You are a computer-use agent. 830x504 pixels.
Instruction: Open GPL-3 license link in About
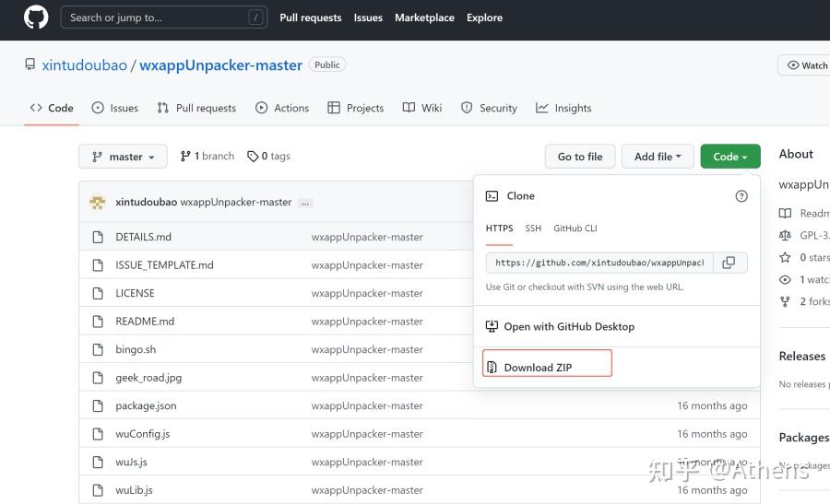[x=804, y=235]
